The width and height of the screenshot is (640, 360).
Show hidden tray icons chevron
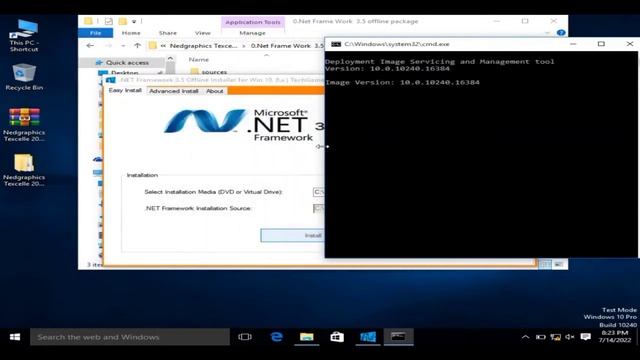point(525,337)
